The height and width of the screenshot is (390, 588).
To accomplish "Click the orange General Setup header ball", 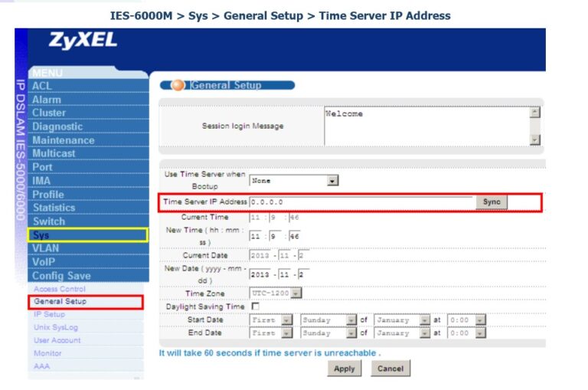I will [178, 85].
